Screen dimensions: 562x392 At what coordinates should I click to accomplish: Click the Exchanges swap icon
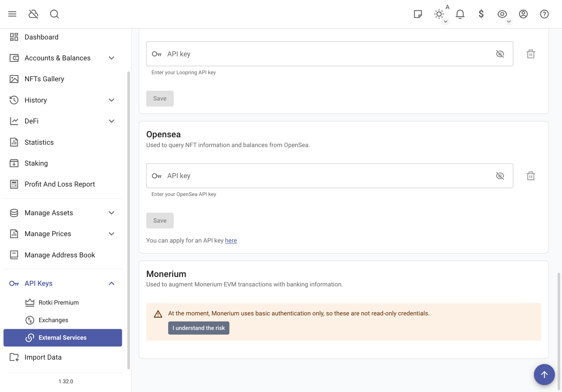pos(30,320)
